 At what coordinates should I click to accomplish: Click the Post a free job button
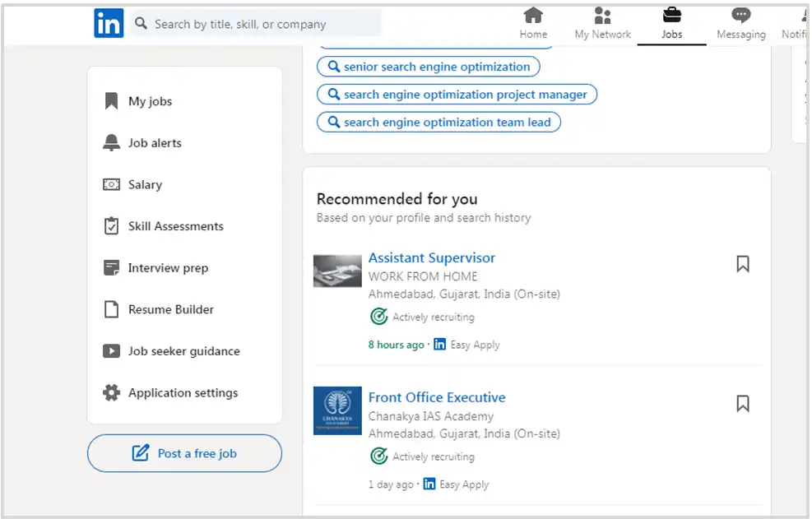[x=185, y=453]
